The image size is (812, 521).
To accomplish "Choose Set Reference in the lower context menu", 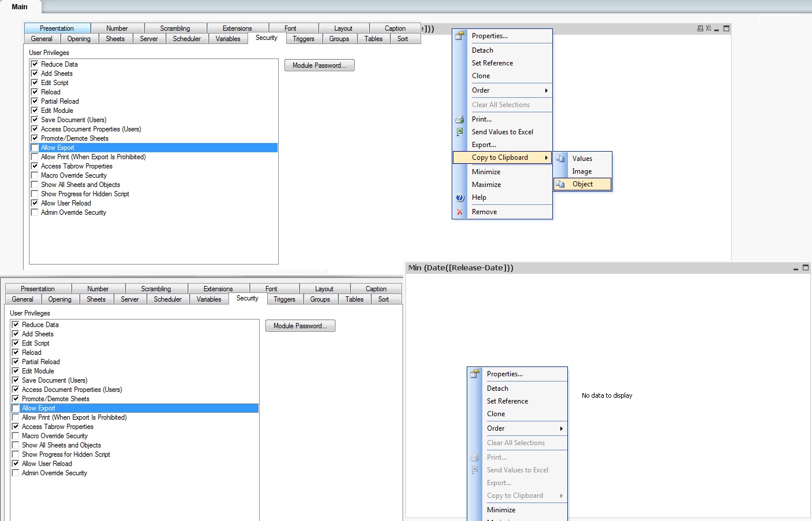I will 517,401.
